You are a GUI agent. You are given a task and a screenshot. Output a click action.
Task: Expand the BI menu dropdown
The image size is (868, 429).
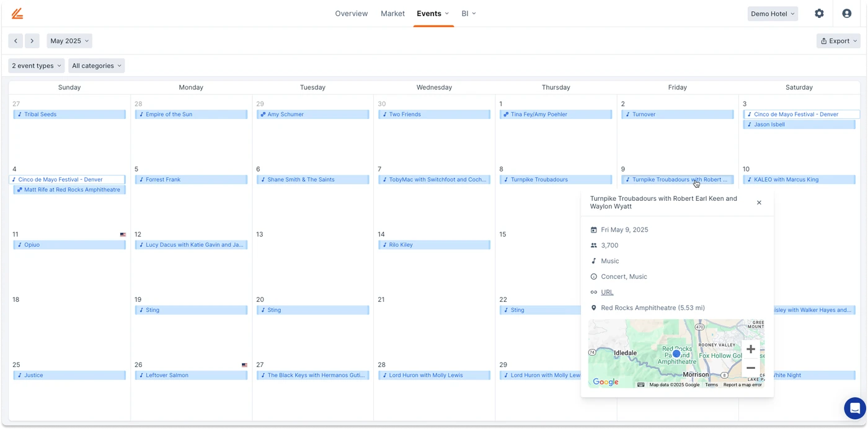point(469,14)
